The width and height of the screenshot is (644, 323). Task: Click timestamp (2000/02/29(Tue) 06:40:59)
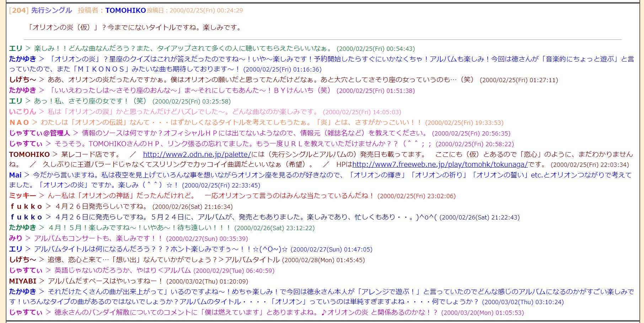(234, 271)
